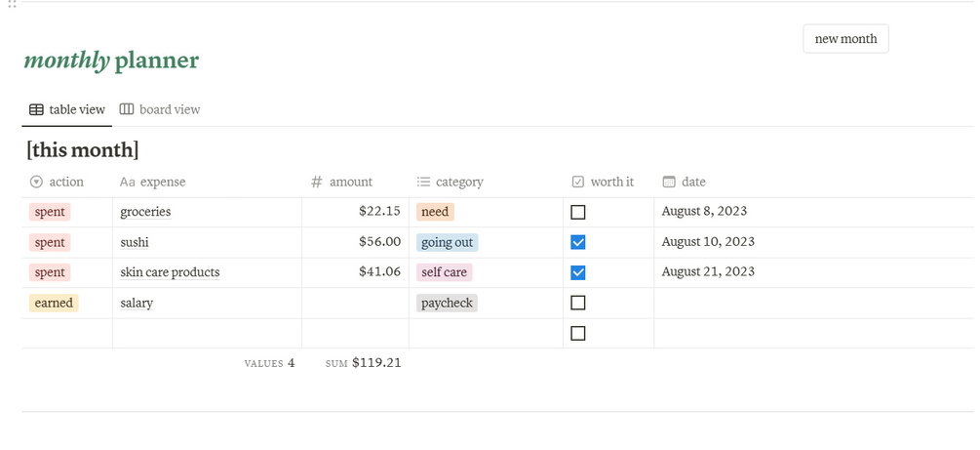Image resolution: width=980 pixels, height=450 pixels.
Task: Click the expense column text icon
Action: tap(127, 182)
